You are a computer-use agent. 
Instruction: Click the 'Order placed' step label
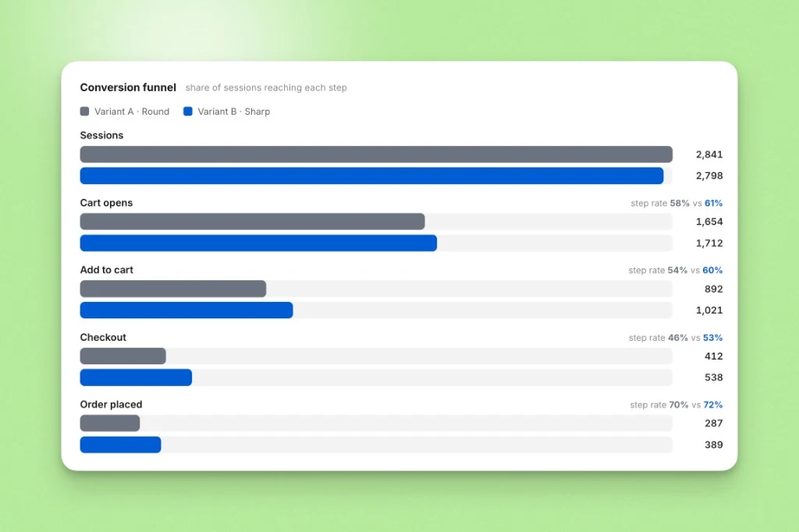click(x=111, y=405)
